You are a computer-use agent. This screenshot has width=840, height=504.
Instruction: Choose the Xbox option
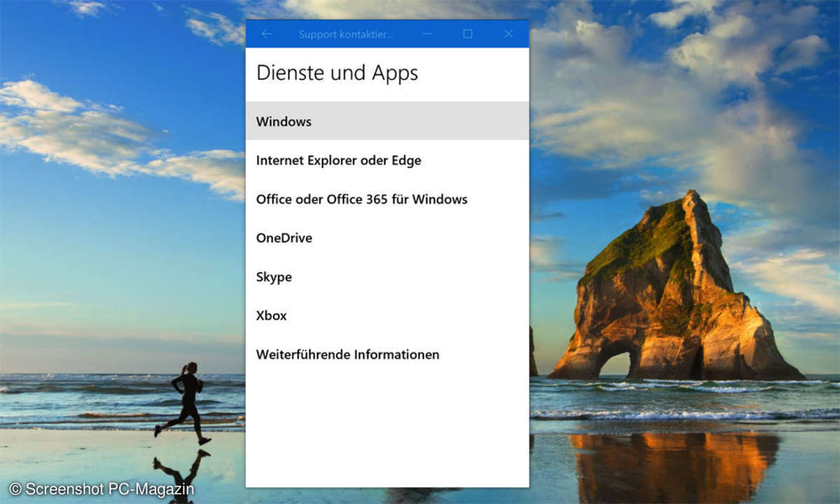pos(387,316)
